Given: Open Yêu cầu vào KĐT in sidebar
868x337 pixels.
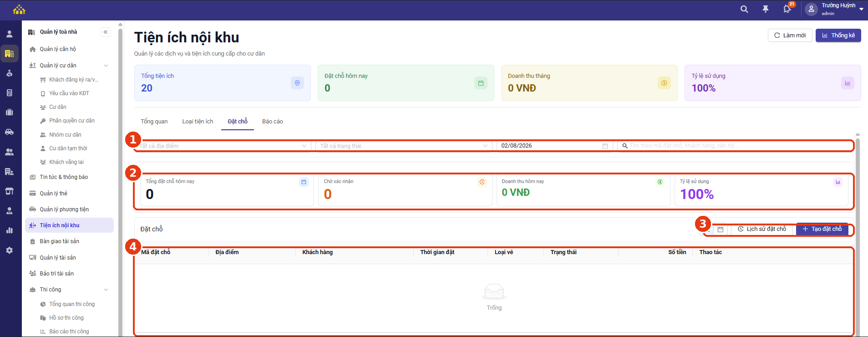Looking at the screenshot, I should (69, 93).
